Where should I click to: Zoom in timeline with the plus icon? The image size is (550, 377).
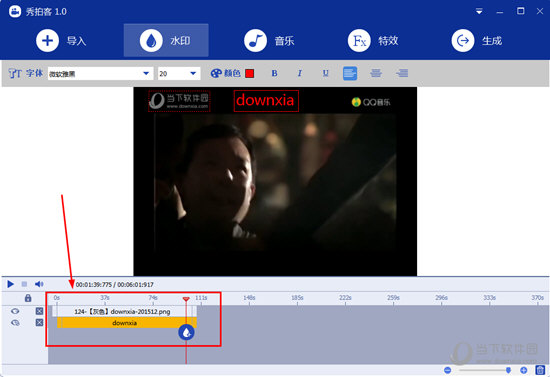coord(523,370)
